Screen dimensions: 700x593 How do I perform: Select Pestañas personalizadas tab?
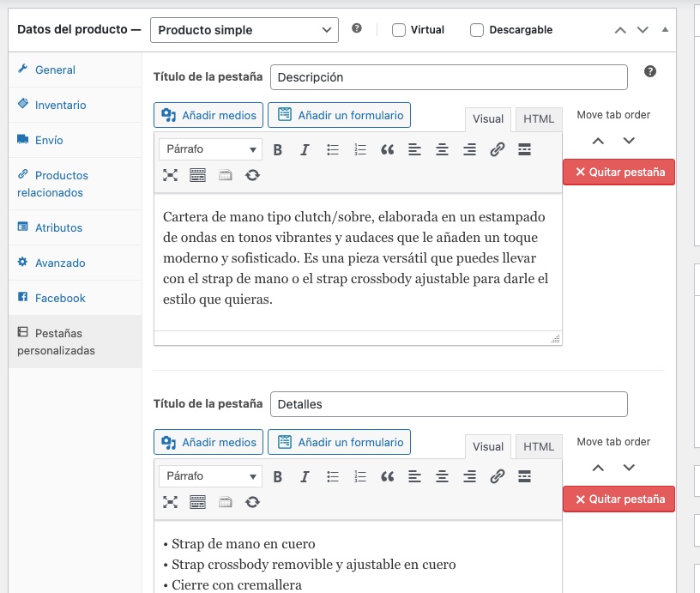(x=75, y=342)
